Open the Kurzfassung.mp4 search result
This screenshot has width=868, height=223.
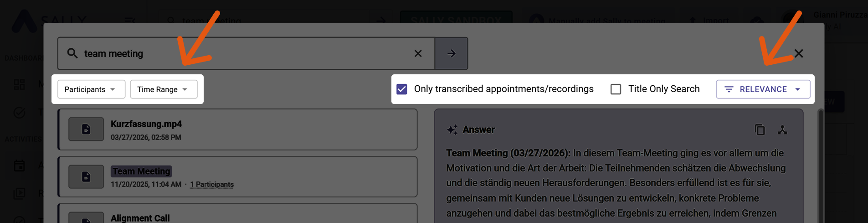(255, 130)
